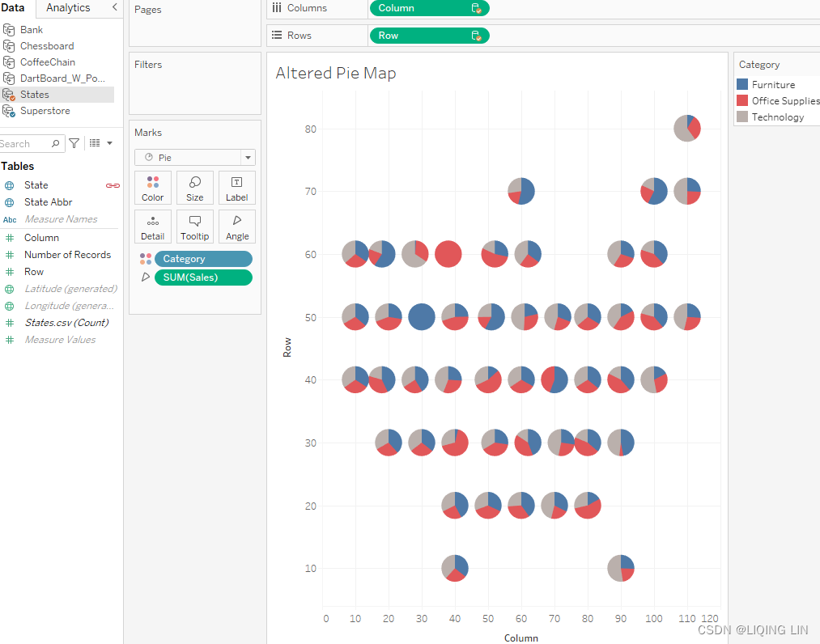Open the Tooltip marks card
820x644 pixels.
coord(194,227)
